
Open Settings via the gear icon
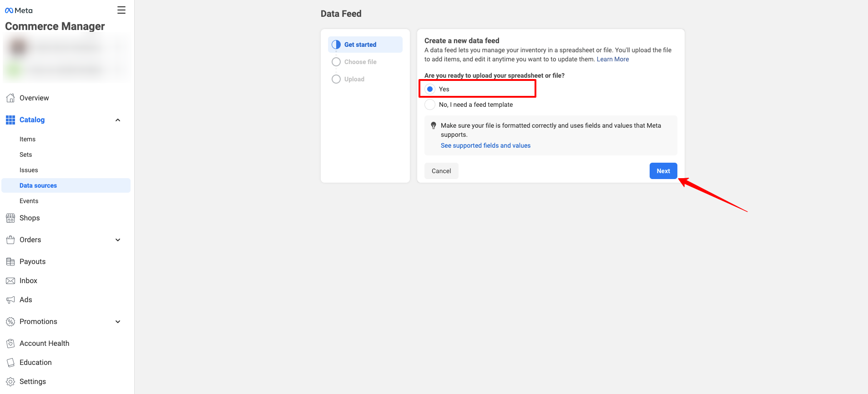pyautogui.click(x=10, y=382)
